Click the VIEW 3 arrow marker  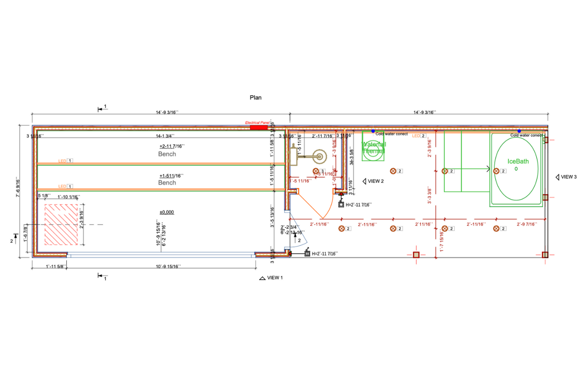(557, 177)
